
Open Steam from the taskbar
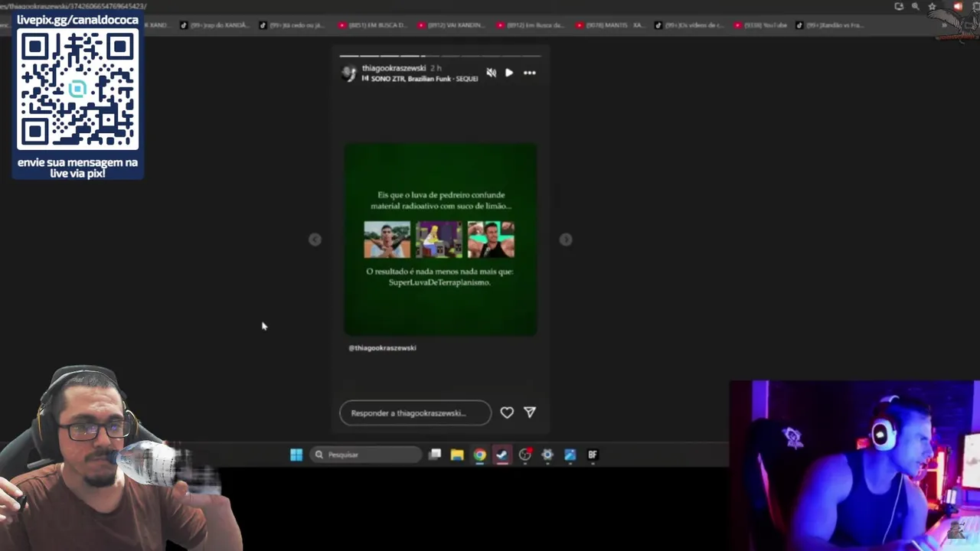[x=501, y=455]
